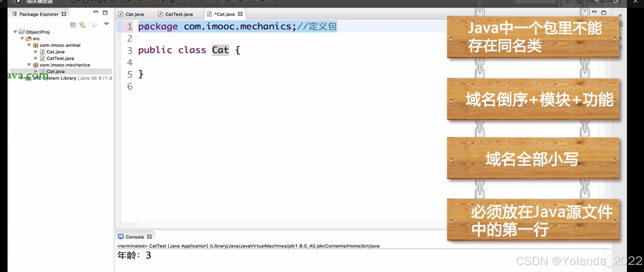Switch to the first Cat.java editor tab
The width and height of the screenshot is (644, 272).
[x=131, y=14]
